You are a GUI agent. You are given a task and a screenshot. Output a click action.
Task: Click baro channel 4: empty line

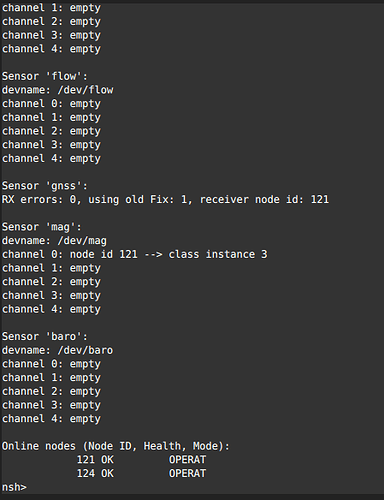point(51,419)
